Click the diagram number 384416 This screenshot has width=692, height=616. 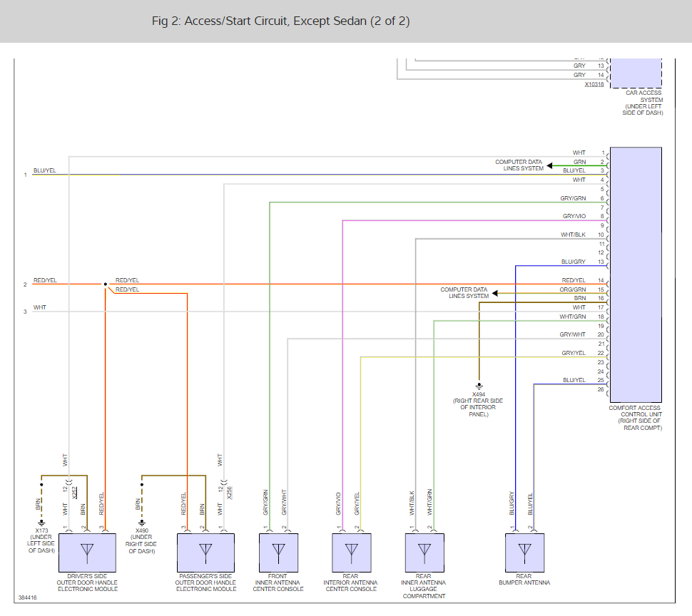click(x=27, y=597)
